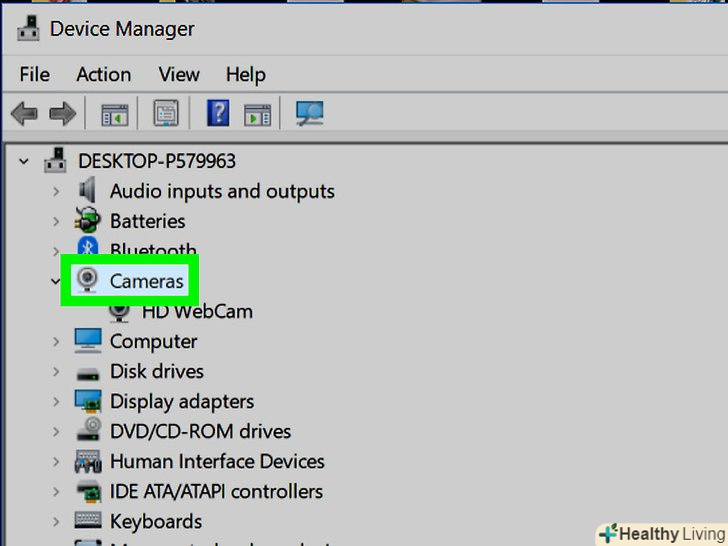Viewport: 728px width, 546px height.
Task: Select the Audio inputs and outputs label
Action: tap(222, 192)
